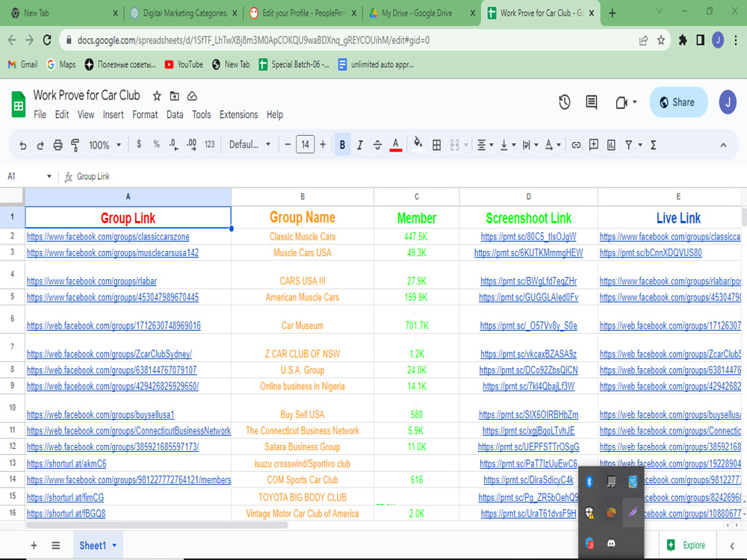Click the merge cells icon
Image resolution: width=747 pixels, height=560 pixels.
[x=454, y=145]
